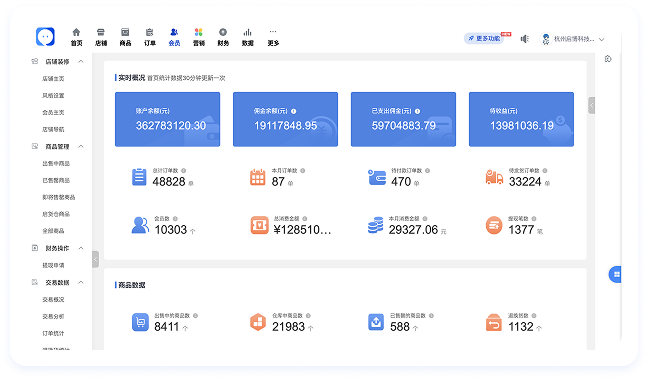The width and height of the screenshot is (648, 380).
Task: Click the info icon beside 已支出佣金(元)
Action: (x=417, y=111)
